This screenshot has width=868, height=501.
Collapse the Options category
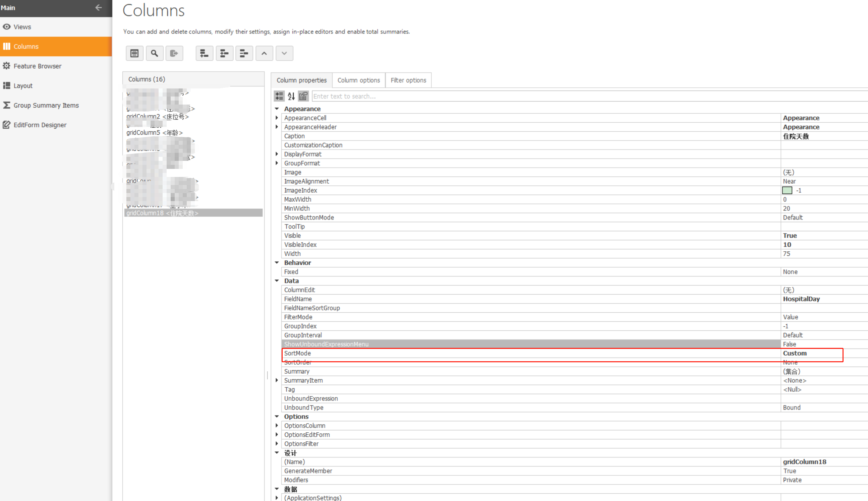coord(277,416)
